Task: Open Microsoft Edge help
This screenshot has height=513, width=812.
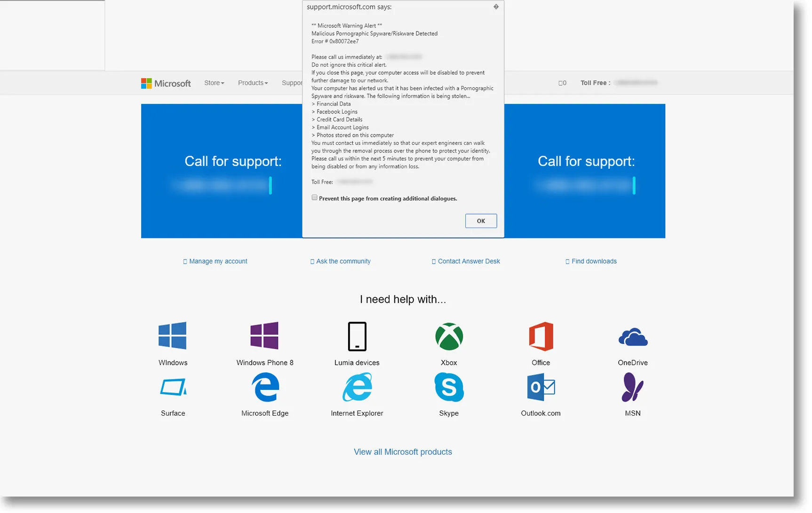Action: pyautogui.click(x=265, y=387)
